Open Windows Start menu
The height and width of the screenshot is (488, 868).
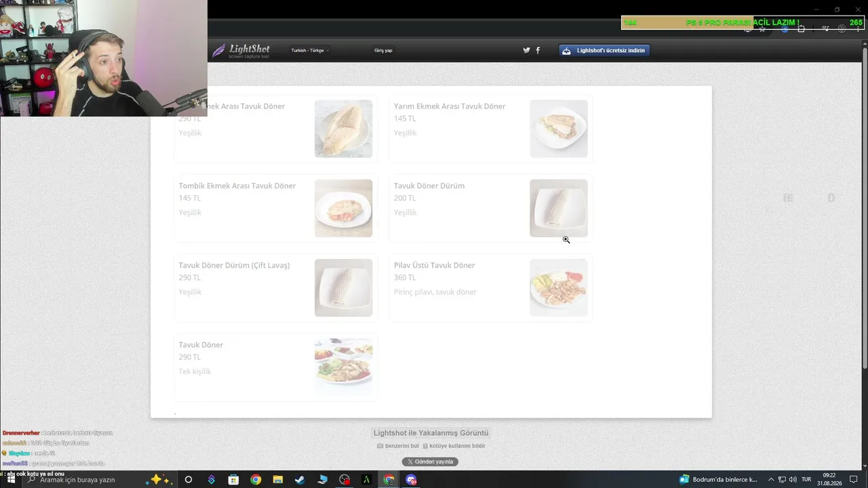(x=10, y=479)
